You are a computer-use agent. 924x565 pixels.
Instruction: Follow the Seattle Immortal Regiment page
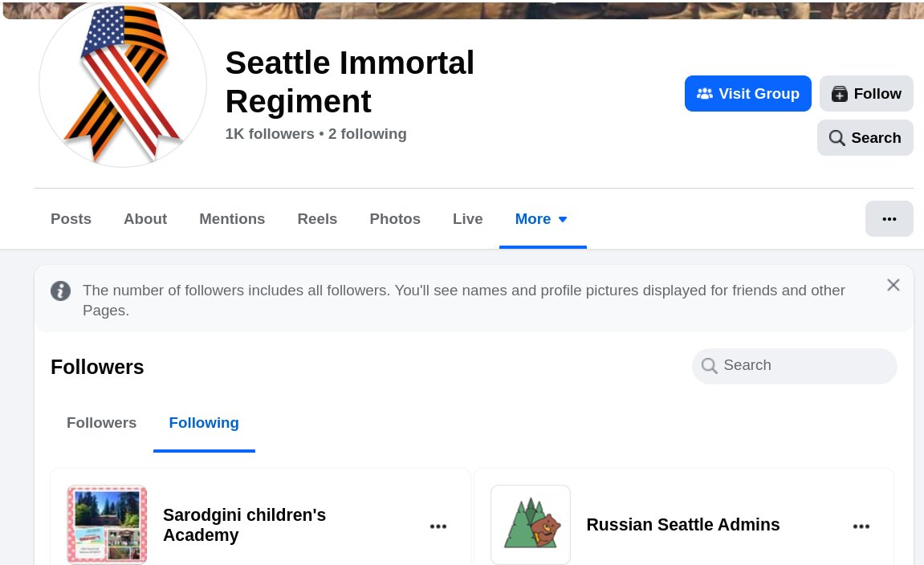[866, 94]
